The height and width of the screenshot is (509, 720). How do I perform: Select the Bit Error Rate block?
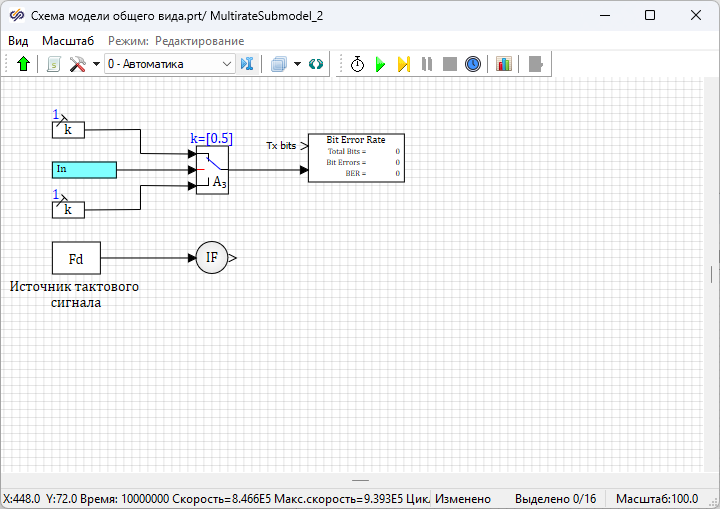pyautogui.click(x=355, y=157)
